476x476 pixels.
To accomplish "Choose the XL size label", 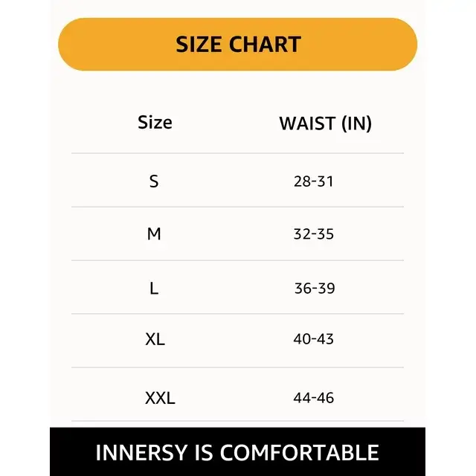I will coord(155,339).
